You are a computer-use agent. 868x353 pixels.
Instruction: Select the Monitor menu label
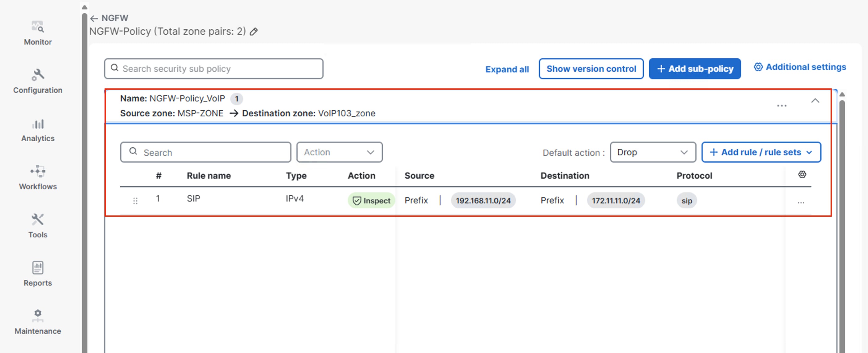coord(38,42)
